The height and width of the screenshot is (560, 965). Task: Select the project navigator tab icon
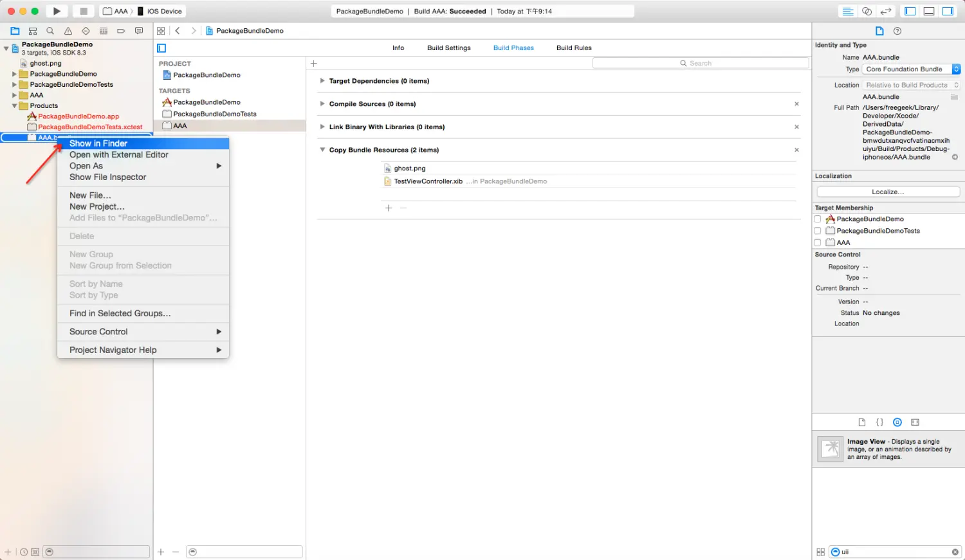[15, 31]
